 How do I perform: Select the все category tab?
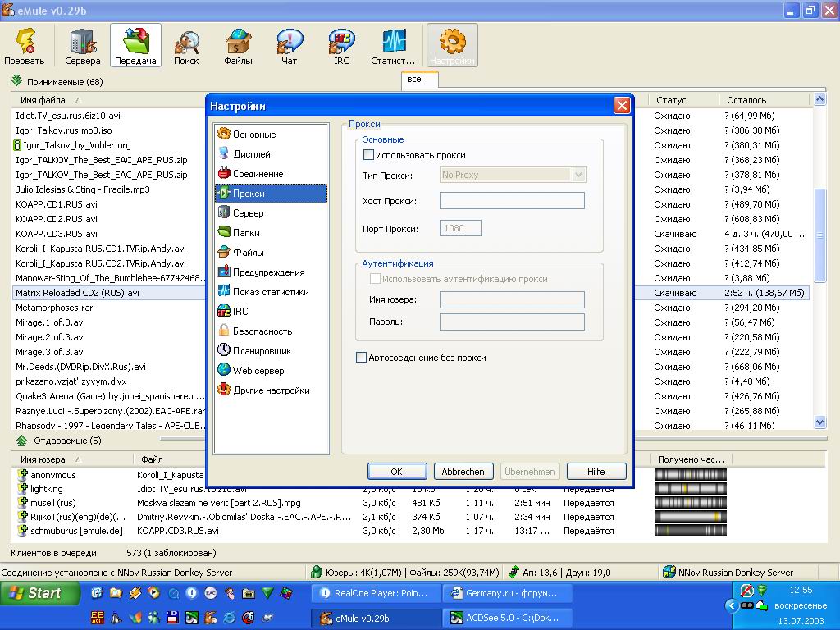click(419, 80)
